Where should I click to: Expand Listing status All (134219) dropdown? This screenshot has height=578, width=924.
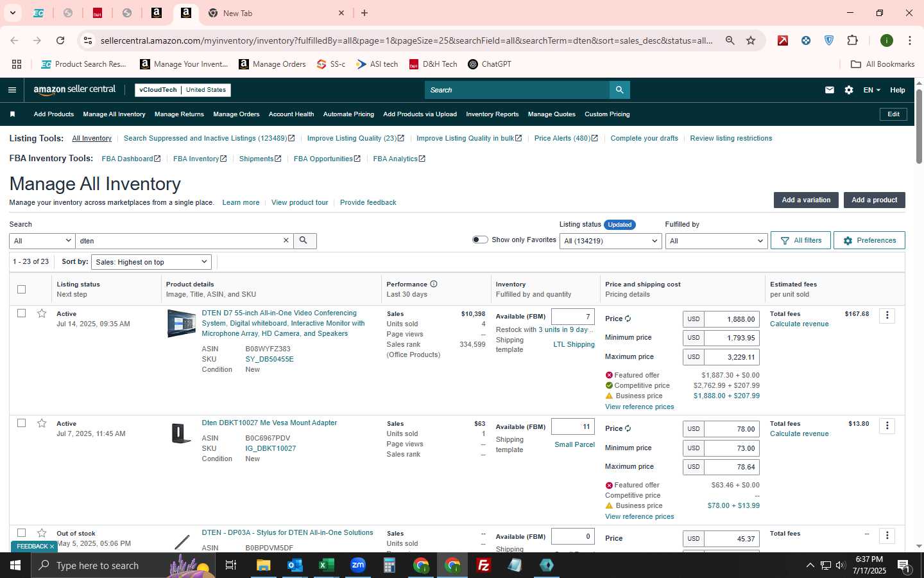pos(610,241)
